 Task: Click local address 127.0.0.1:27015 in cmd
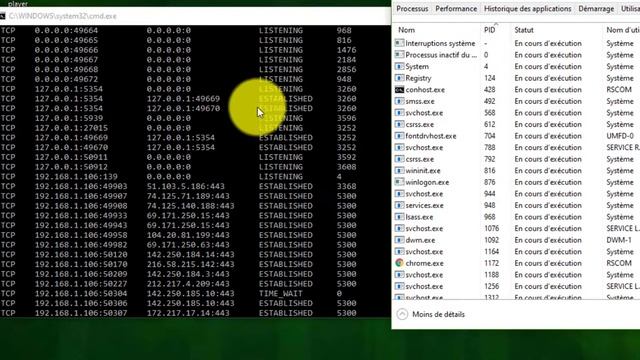(x=71, y=128)
